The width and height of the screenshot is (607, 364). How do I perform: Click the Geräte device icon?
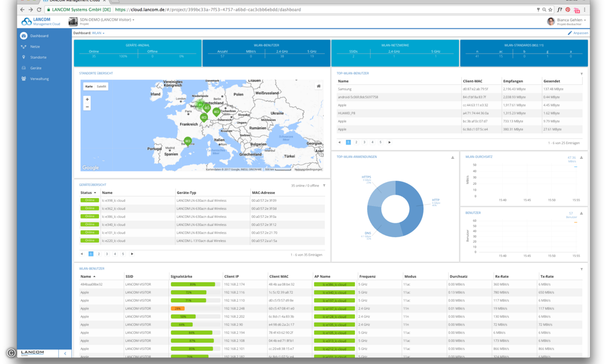click(23, 68)
